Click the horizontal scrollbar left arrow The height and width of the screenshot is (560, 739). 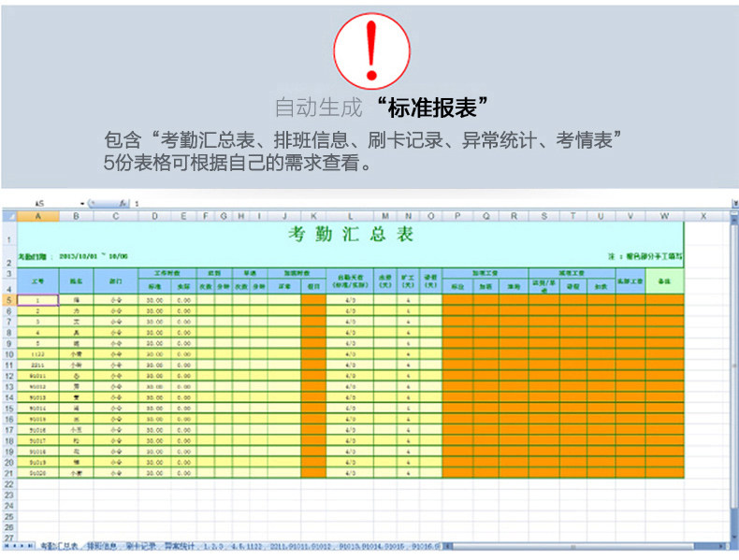tap(449, 546)
